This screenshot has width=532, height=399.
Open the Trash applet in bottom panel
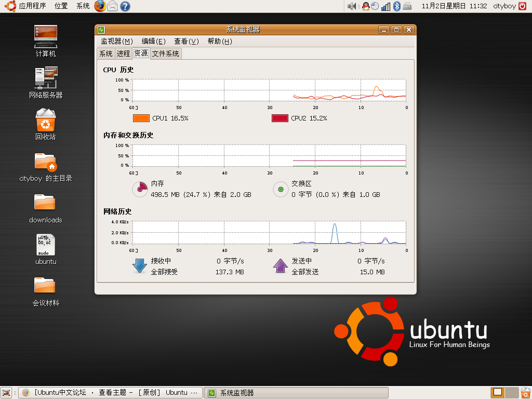tap(526, 393)
